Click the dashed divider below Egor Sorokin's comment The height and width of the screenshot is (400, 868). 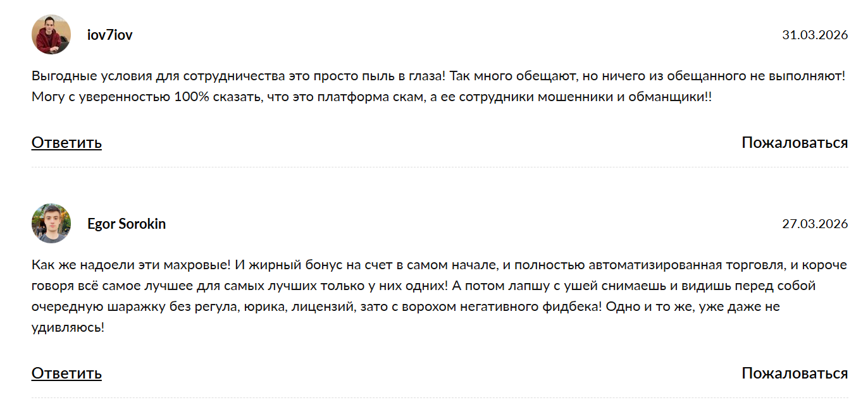440,398
